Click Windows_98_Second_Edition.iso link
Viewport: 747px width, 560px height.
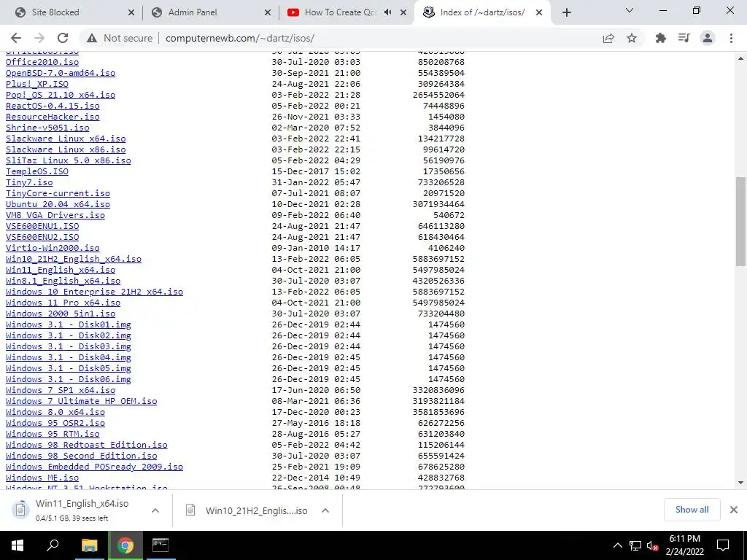click(x=82, y=456)
